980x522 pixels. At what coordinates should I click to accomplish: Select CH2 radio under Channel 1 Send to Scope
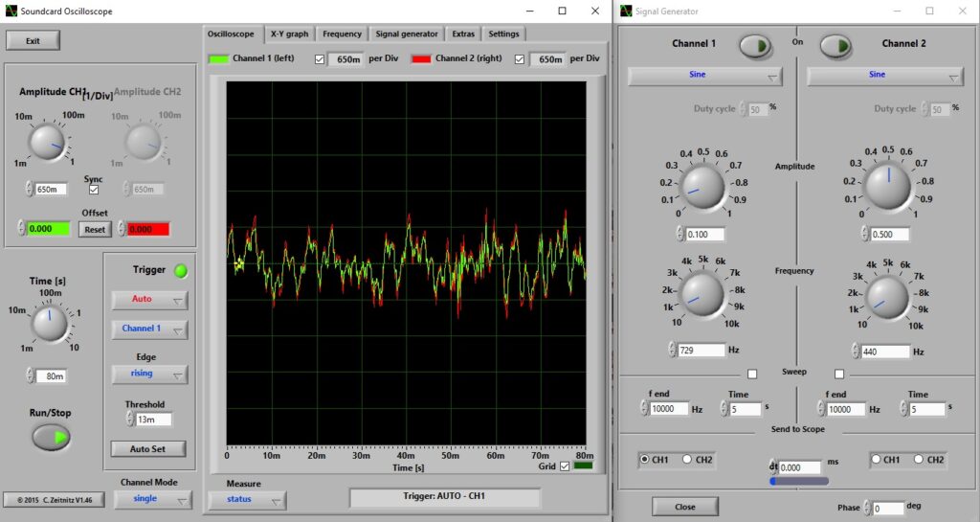(x=687, y=459)
